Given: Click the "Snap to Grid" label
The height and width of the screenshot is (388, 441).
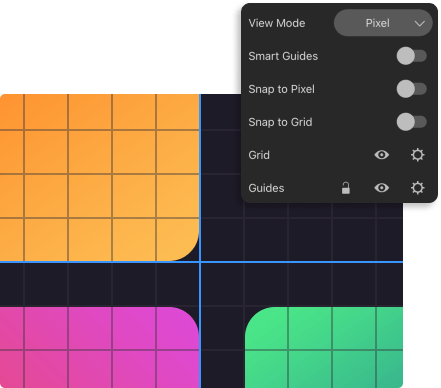Looking at the screenshot, I should coord(280,122).
